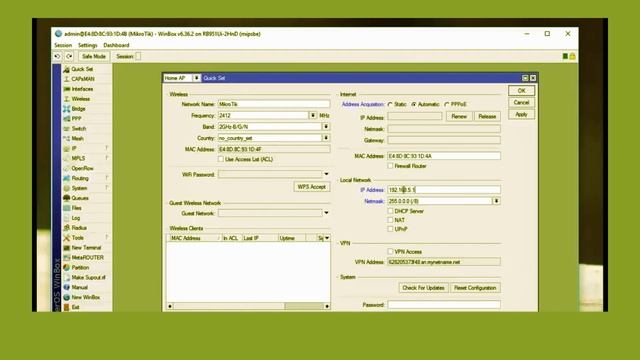Open the Frequency dropdown

point(313,116)
